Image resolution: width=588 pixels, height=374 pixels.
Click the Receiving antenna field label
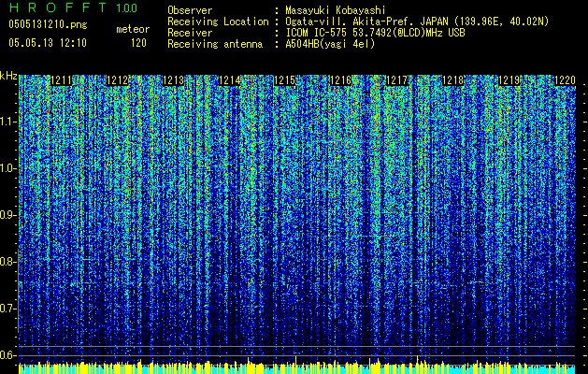pos(215,44)
